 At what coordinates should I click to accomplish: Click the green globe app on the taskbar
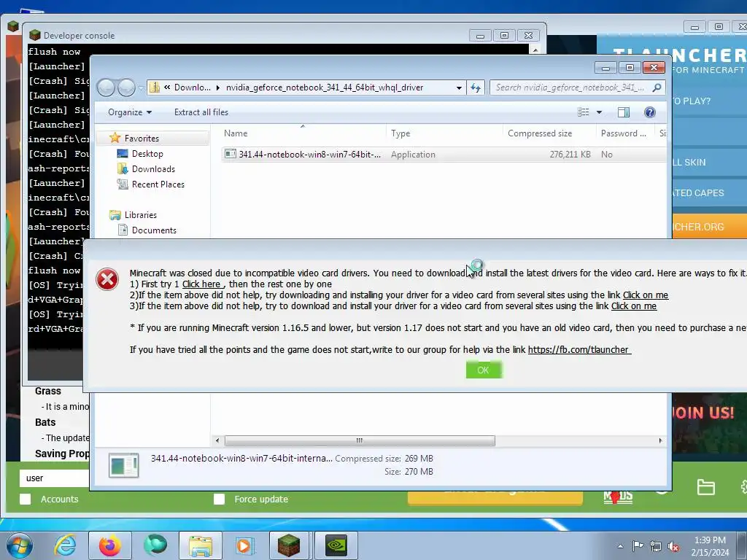(155, 545)
